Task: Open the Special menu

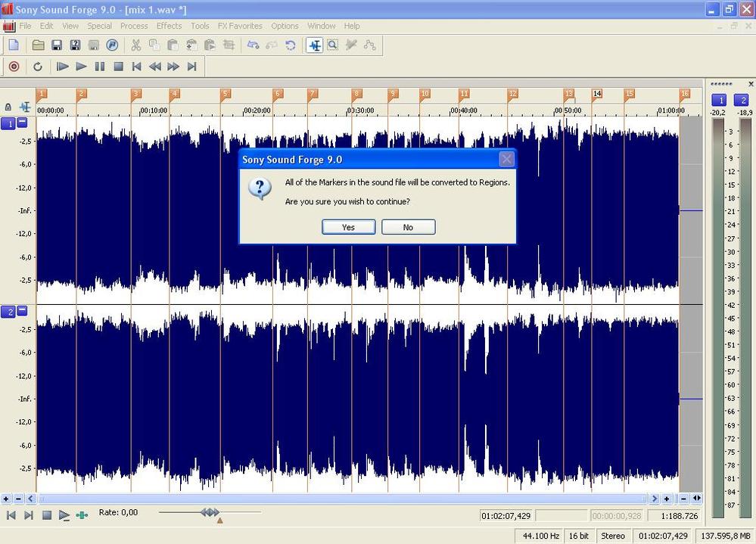Action: (x=99, y=26)
